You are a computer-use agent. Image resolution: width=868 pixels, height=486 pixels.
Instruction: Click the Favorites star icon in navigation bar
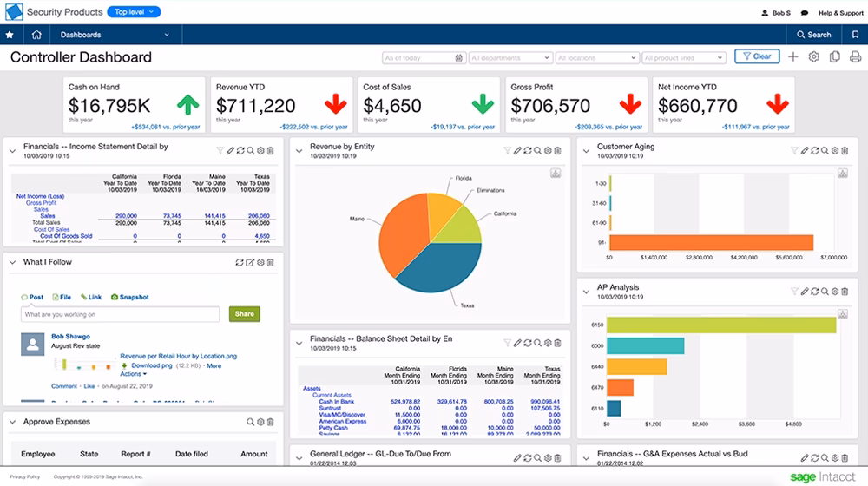[10, 35]
